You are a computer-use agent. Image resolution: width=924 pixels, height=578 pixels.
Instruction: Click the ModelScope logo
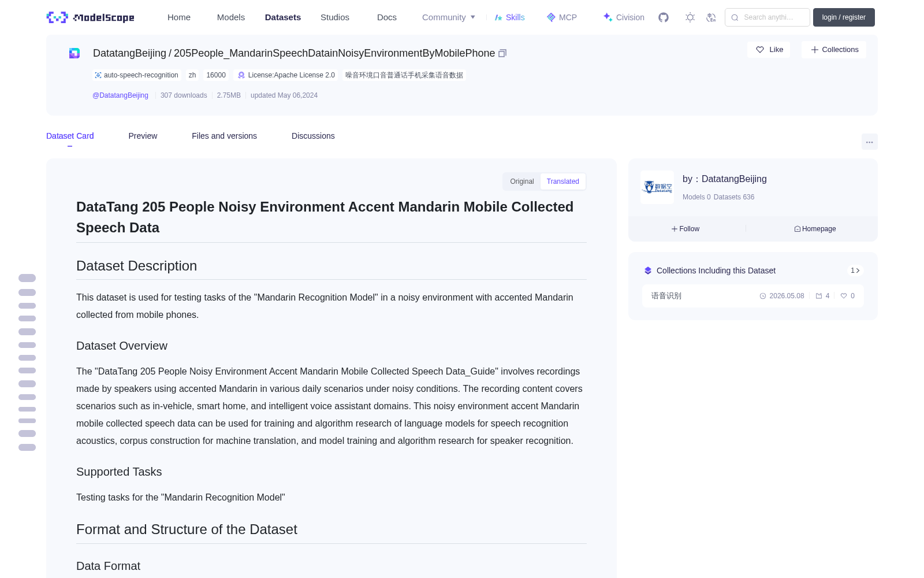(x=91, y=17)
